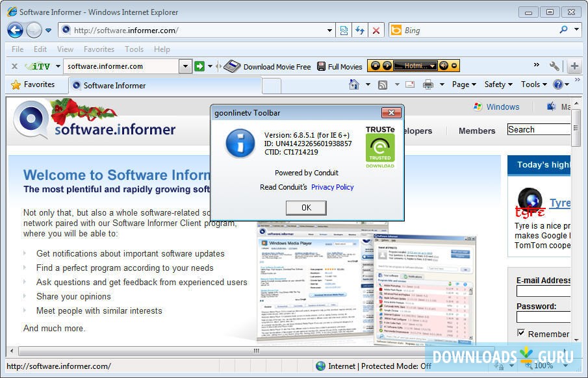Click the toolbar search field showing software.informer.com
The width and height of the screenshot is (588, 378).
(122, 66)
